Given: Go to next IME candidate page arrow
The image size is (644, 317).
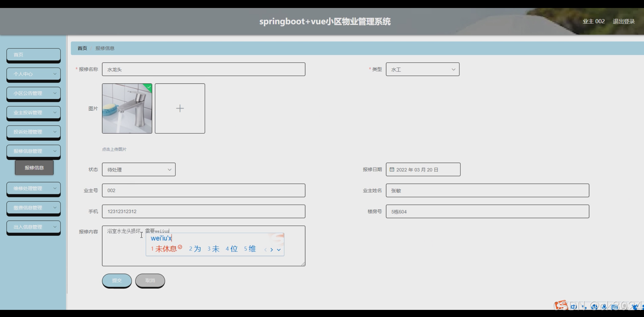Looking at the screenshot, I should [x=272, y=249].
